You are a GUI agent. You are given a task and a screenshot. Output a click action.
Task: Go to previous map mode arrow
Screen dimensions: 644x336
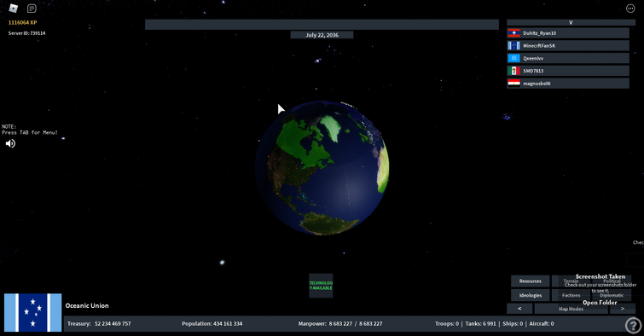tap(519, 309)
